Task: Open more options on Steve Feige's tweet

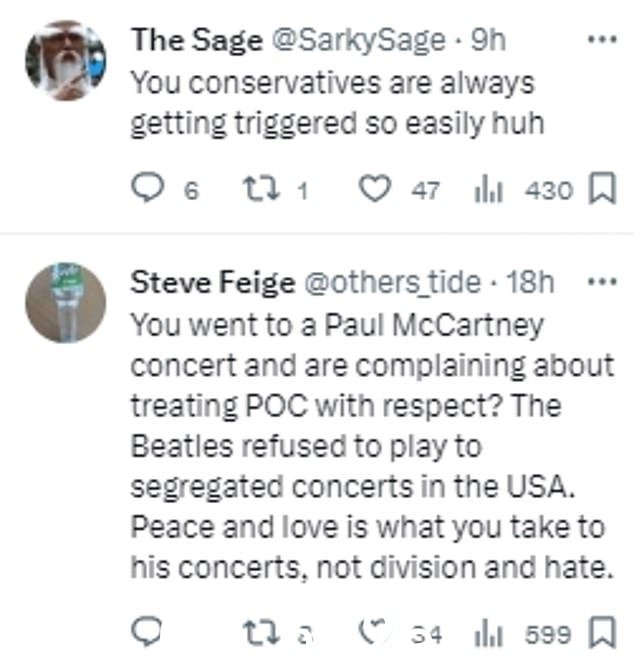Action: pos(602,282)
